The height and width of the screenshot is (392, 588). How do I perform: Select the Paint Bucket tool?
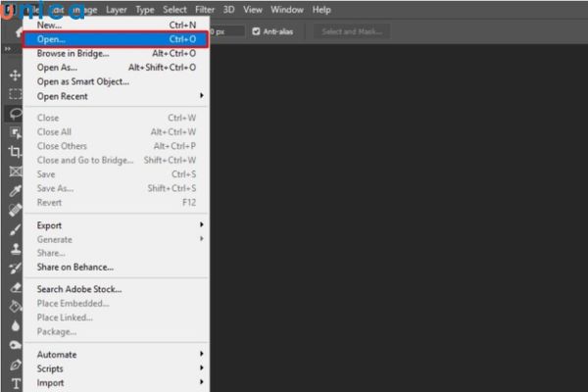(15, 307)
